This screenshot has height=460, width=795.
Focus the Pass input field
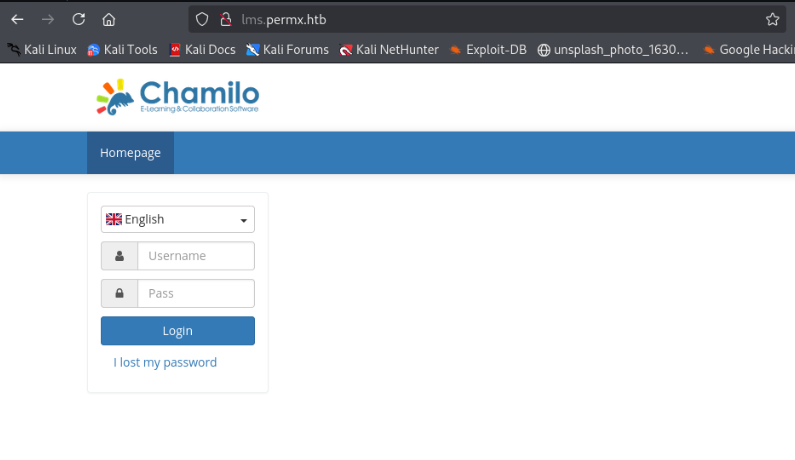pos(196,293)
